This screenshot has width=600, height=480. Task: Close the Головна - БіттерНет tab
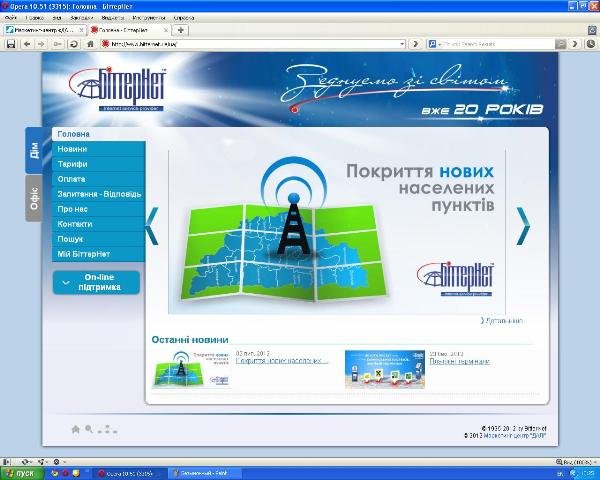(166, 30)
